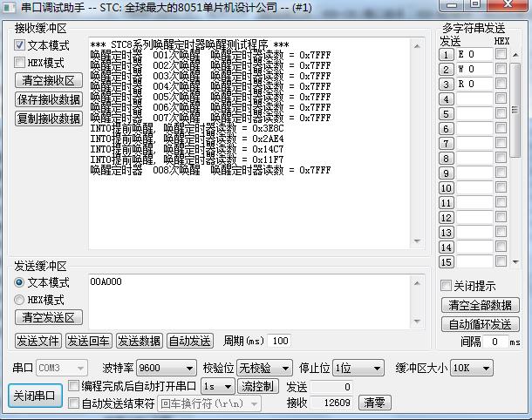This screenshot has height=420, width=532.
Task: Click multi-string list scroll up arrow
Action: [515, 55]
